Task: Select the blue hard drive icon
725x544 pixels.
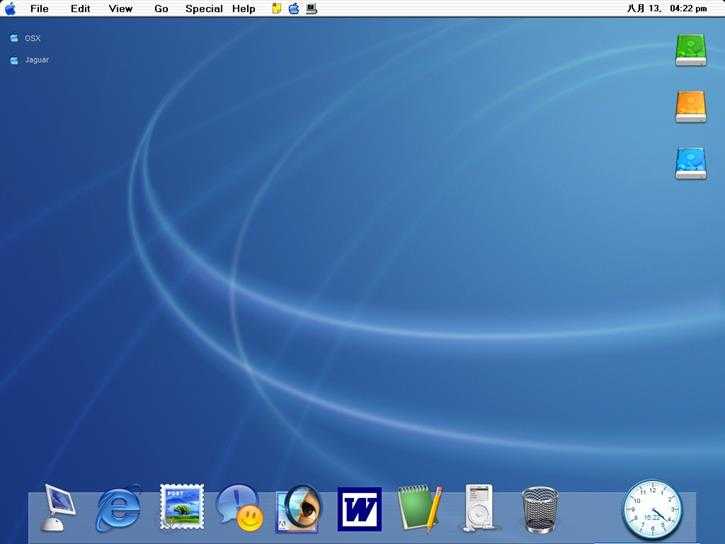Action: [691, 163]
